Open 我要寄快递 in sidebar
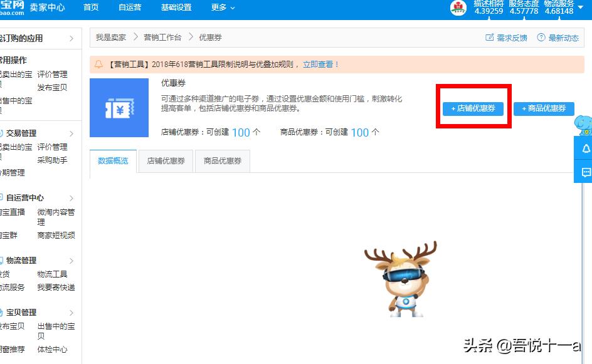The height and width of the screenshot is (364, 592). click(56, 288)
